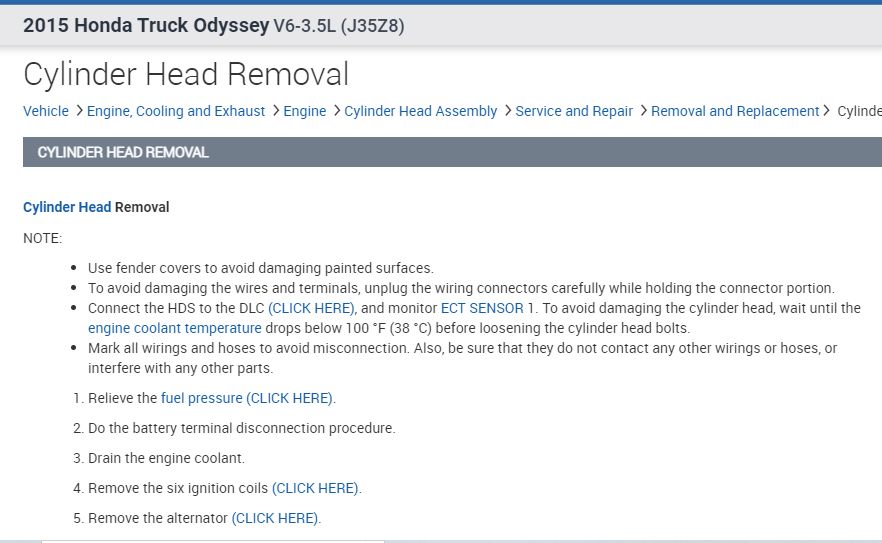The height and width of the screenshot is (543, 882).
Task: Click the Service and Repair breadcrumb
Action: coord(574,111)
